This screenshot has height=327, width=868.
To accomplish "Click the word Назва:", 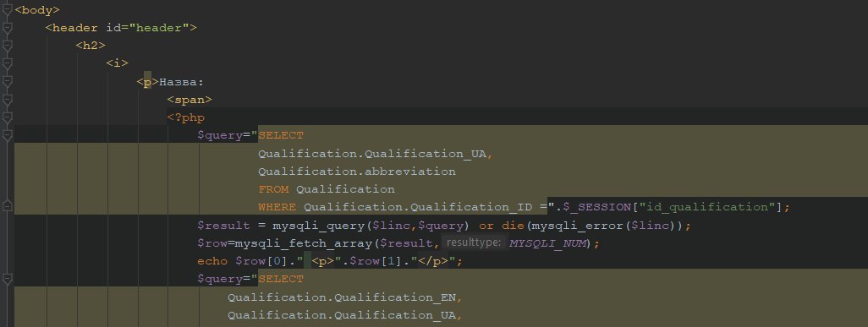I will point(182,82).
